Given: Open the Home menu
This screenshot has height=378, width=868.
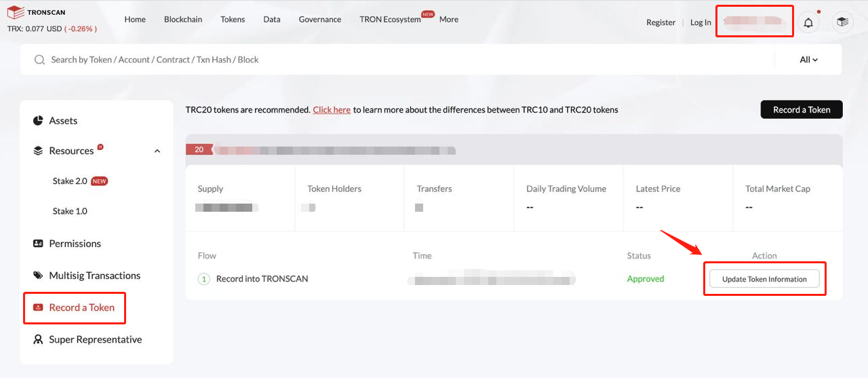Looking at the screenshot, I should [135, 20].
